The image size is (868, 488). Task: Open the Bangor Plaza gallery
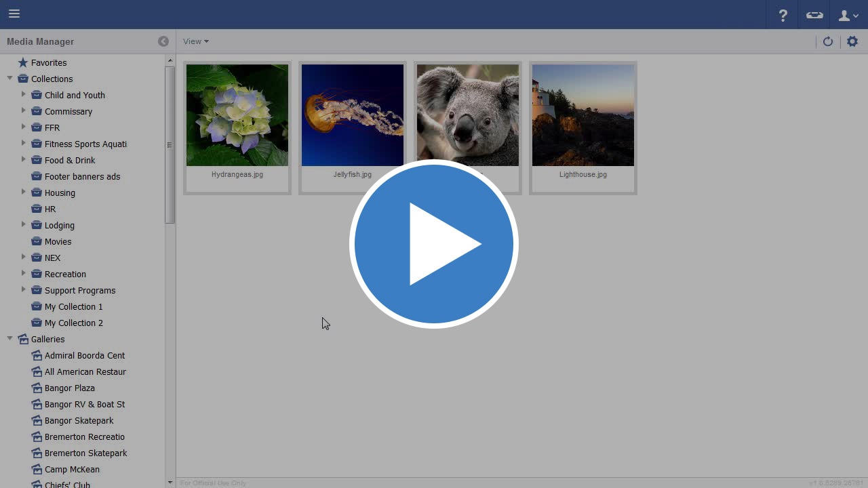[69, 388]
